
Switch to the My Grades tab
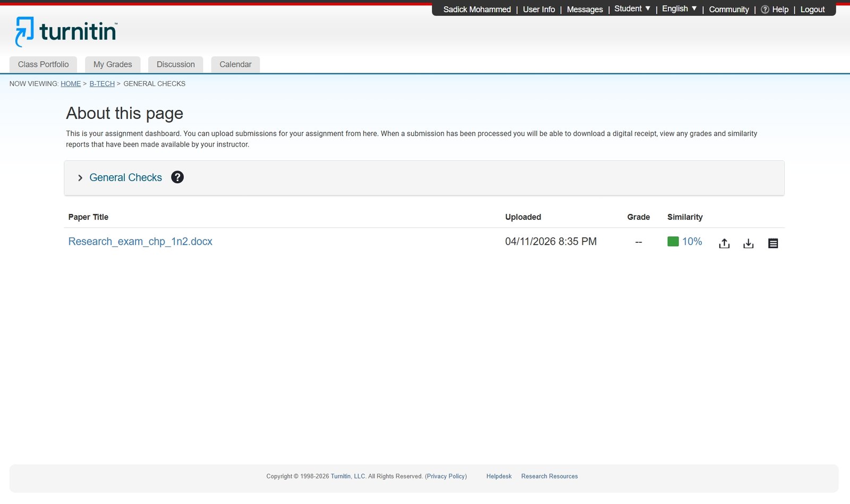[x=113, y=64]
